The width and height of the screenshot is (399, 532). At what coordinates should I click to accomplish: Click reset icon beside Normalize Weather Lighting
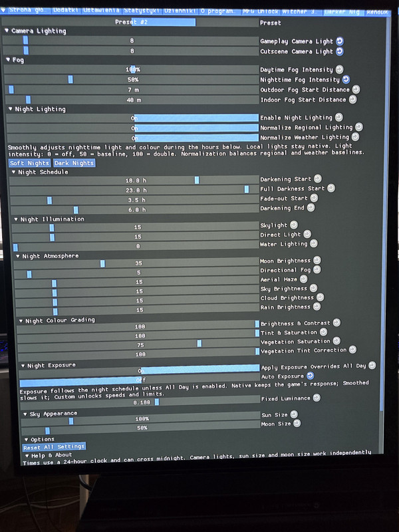[355, 137]
